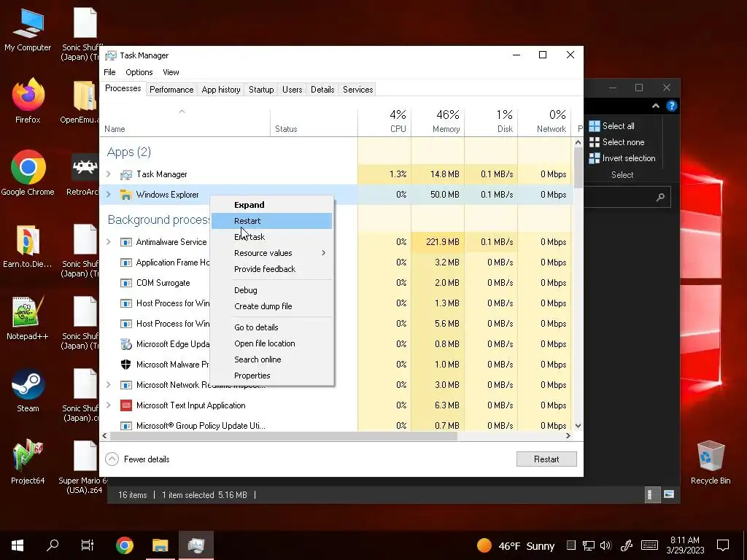747x560 pixels.
Task: Click Select all in Explorer ribbon
Action: 612,126
